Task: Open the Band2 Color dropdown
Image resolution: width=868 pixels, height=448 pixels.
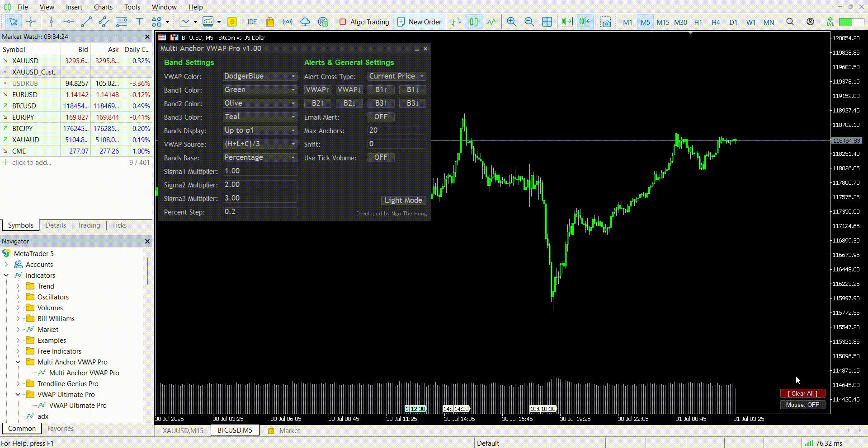Action: [x=260, y=103]
